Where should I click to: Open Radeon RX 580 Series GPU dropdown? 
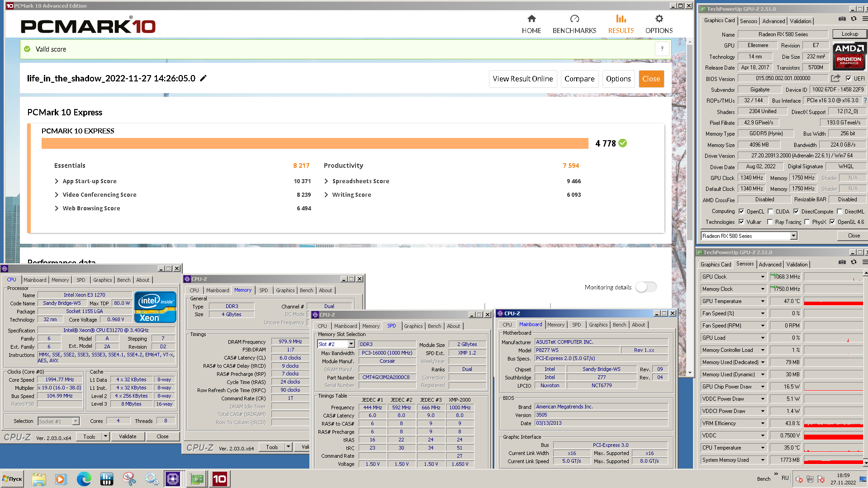(x=793, y=236)
